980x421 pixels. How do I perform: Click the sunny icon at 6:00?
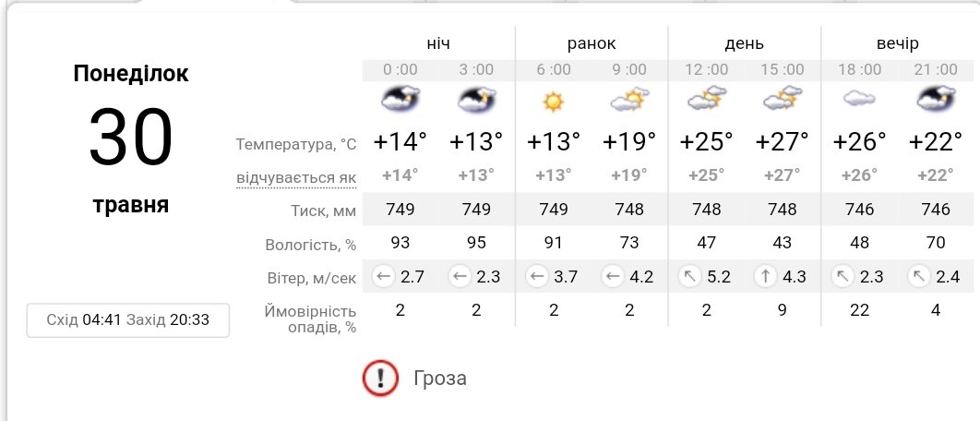(553, 101)
